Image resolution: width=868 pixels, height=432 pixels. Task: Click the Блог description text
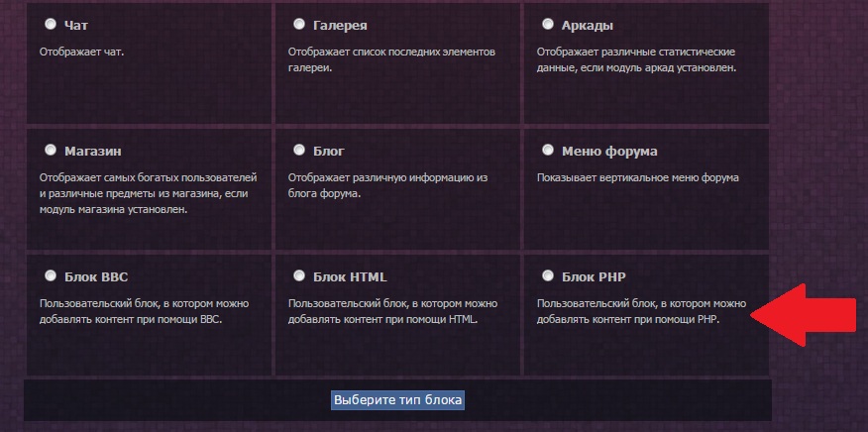point(387,186)
